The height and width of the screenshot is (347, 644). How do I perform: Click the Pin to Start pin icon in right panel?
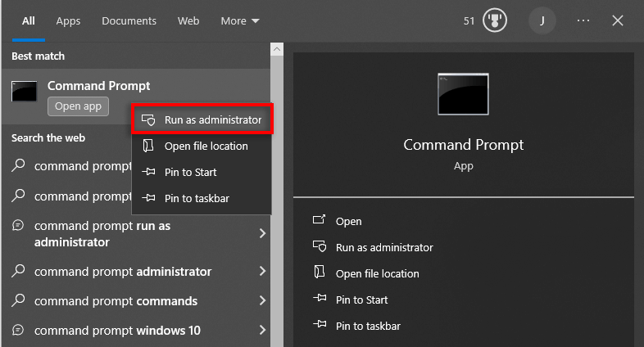click(320, 300)
